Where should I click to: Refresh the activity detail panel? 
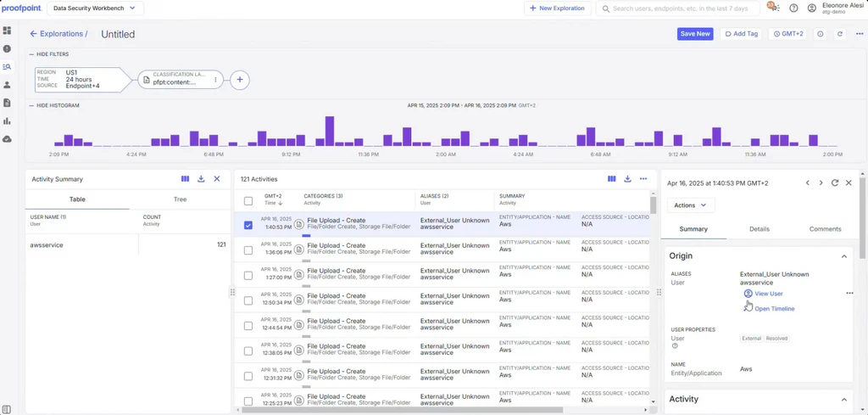[835, 182]
